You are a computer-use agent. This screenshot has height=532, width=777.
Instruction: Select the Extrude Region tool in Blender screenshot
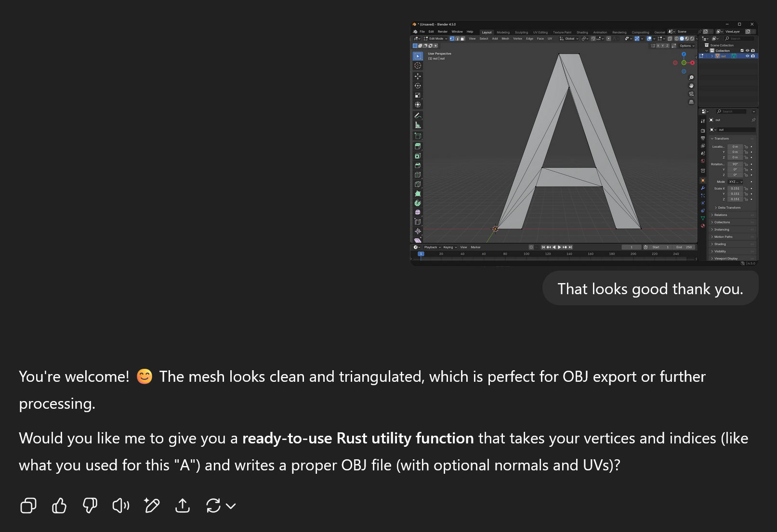[418, 146]
